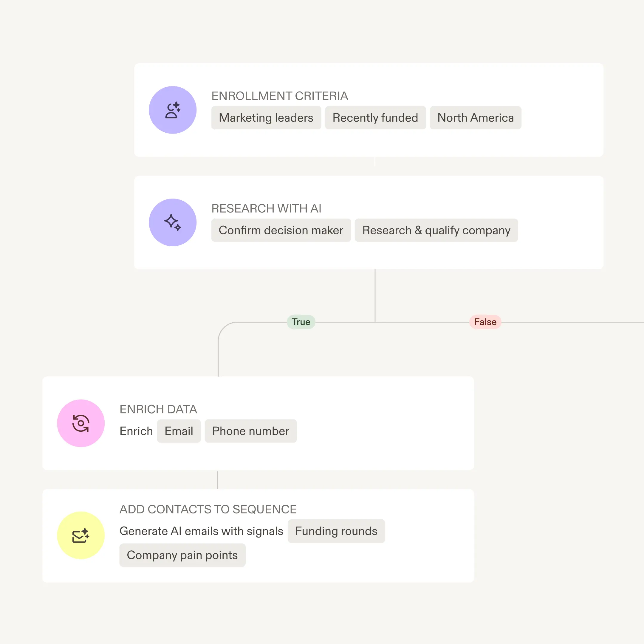The height and width of the screenshot is (644, 644).
Task: Select the Research with AI sparkle icon
Action: pyautogui.click(x=173, y=222)
